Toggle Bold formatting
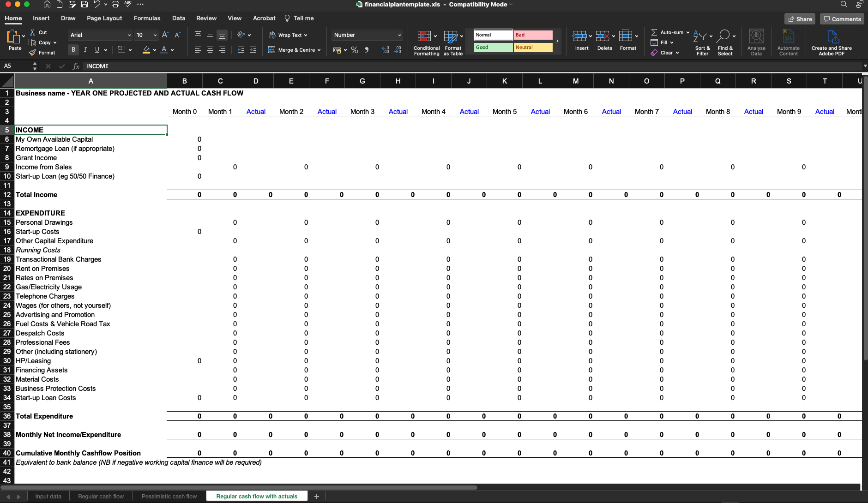This screenshot has height=503, width=868. click(73, 50)
